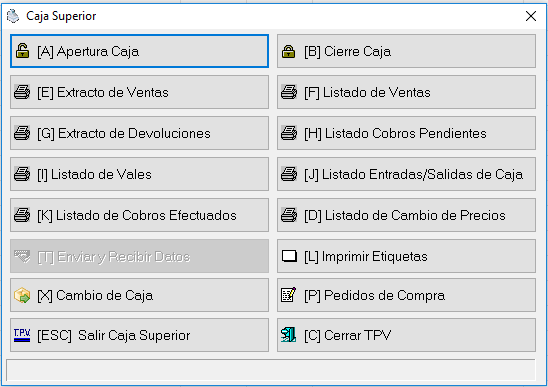This screenshot has width=548, height=387.
Task: Click printer icon beside Extracto de Ventas
Action: pyautogui.click(x=22, y=92)
